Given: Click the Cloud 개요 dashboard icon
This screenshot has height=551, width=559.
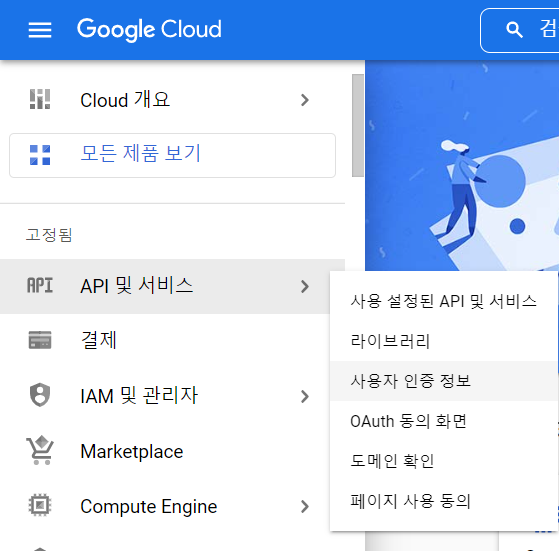Looking at the screenshot, I should pyautogui.click(x=40, y=99).
